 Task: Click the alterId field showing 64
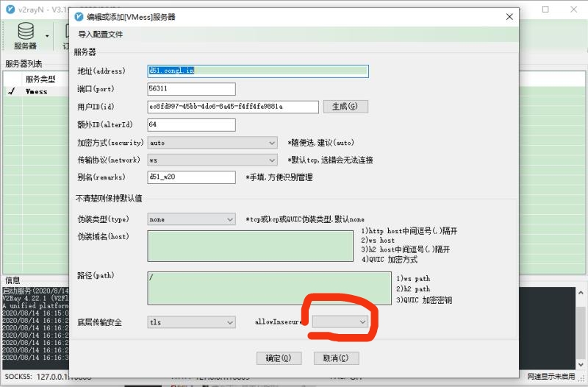(191, 125)
